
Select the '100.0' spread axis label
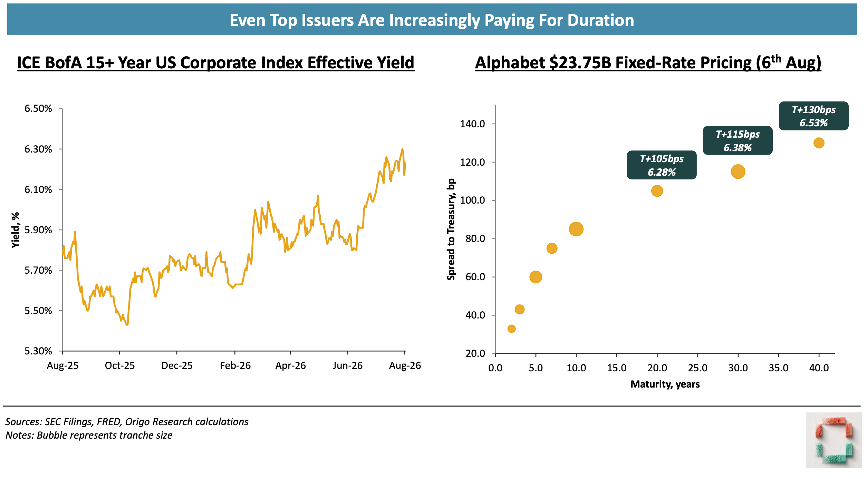472,201
